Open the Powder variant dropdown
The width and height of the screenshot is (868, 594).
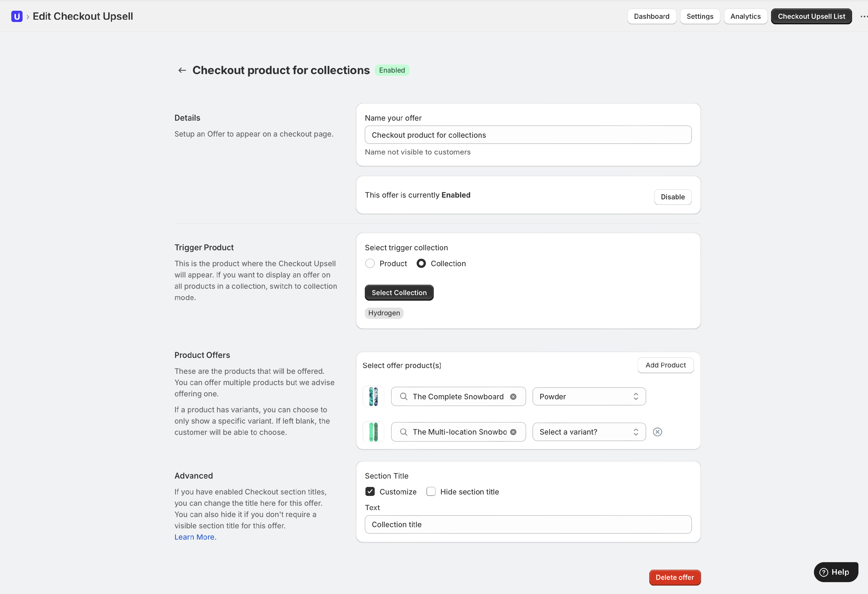point(589,397)
